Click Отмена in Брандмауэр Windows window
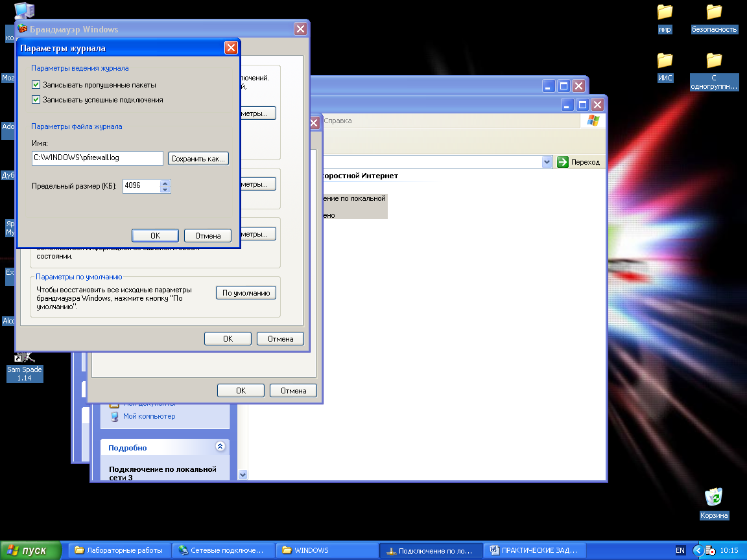747x560 pixels. (280, 338)
